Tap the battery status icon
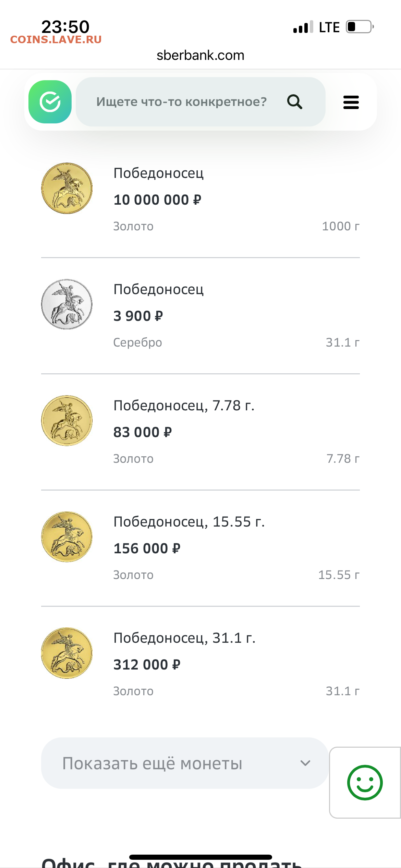This screenshot has height=868, width=401. 360,27
